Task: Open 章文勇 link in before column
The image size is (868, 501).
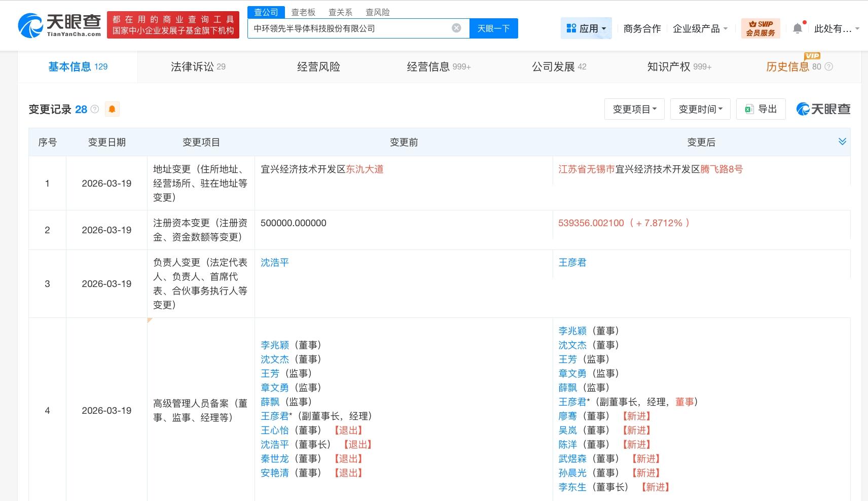Action: point(275,387)
